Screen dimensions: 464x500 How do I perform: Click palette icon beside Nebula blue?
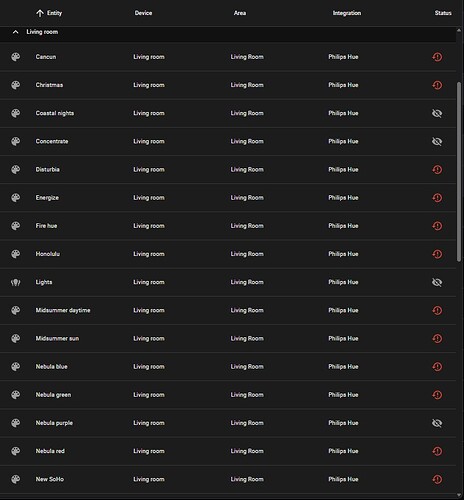coord(16,367)
